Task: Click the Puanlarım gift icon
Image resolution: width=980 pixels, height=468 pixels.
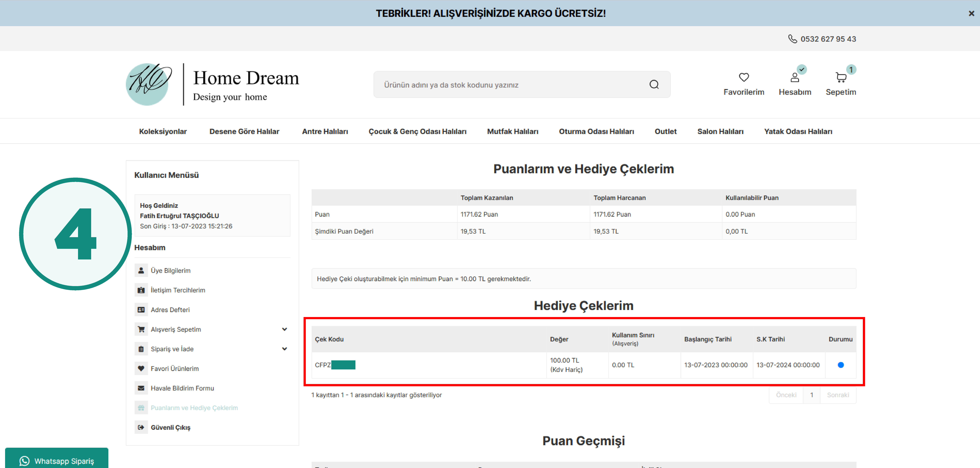Action: [141, 407]
